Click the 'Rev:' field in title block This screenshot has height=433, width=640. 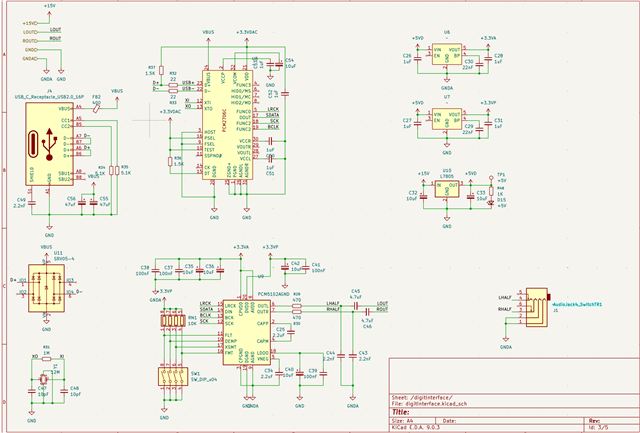coord(594,420)
